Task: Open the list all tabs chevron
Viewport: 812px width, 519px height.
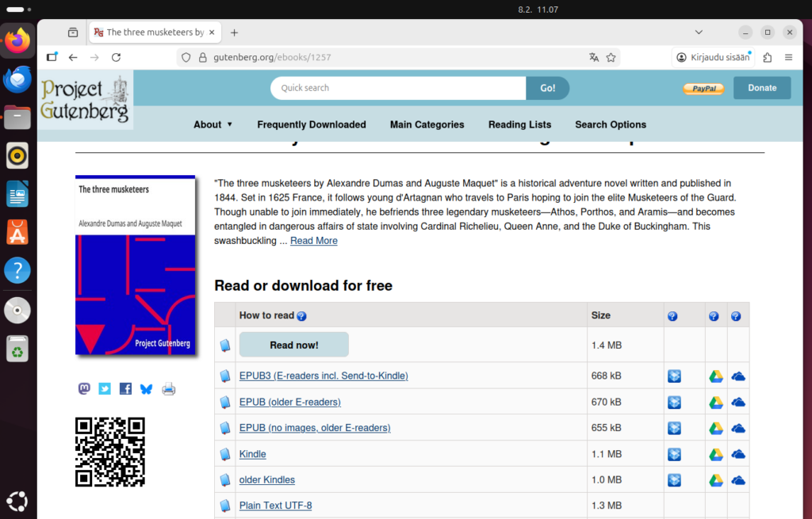Action: click(x=699, y=32)
